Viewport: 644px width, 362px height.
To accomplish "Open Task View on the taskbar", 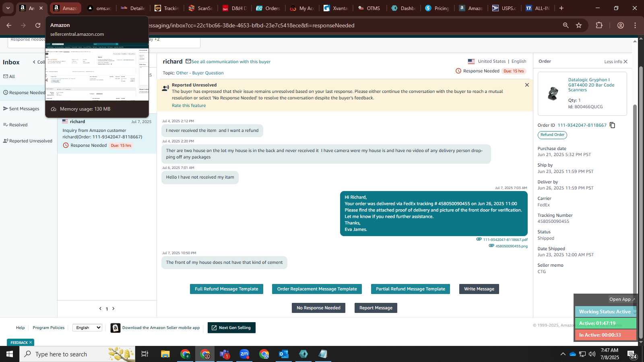I will point(144,354).
